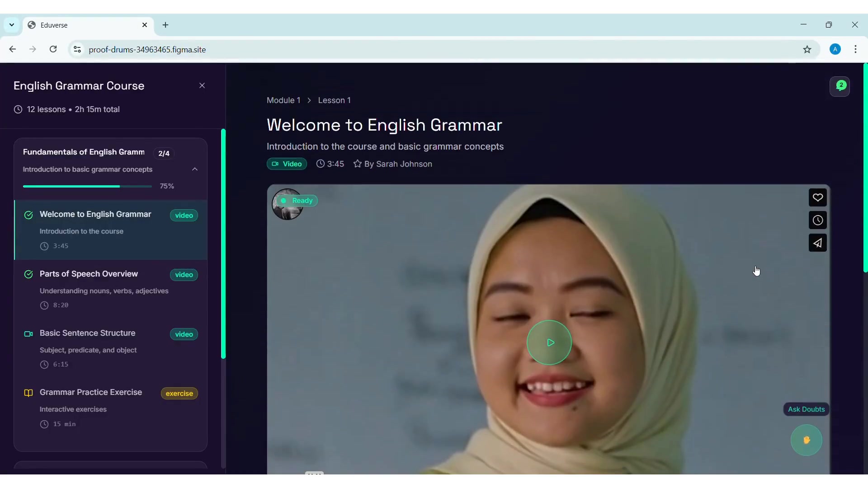Play the lesson video
Screen dimensions: 868x488
tap(549, 343)
